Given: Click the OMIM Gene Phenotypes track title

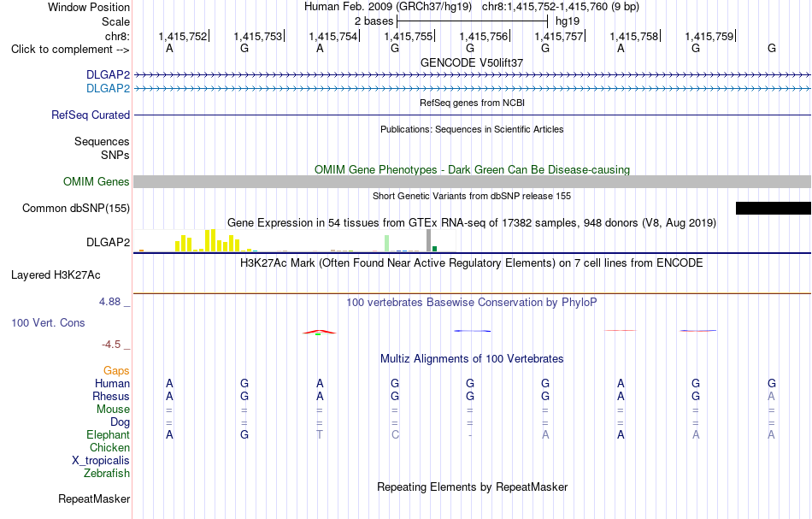Looking at the screenshot, I should tap(472, 170).
